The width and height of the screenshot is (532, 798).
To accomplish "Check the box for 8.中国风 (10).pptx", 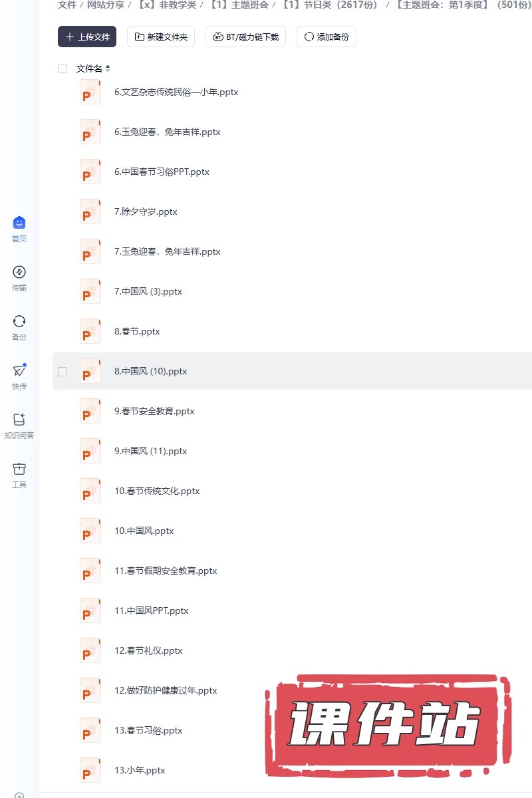I will (63, 372).
